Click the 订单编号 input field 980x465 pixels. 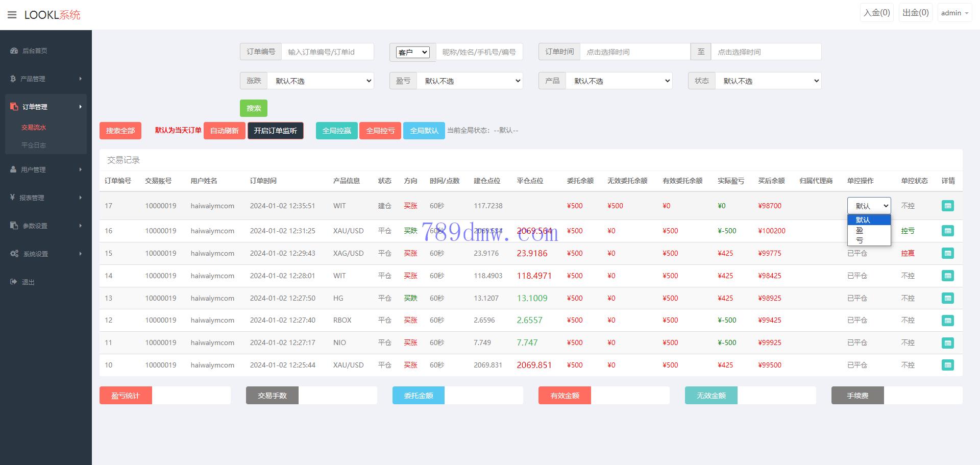click(x=327, y=52)
